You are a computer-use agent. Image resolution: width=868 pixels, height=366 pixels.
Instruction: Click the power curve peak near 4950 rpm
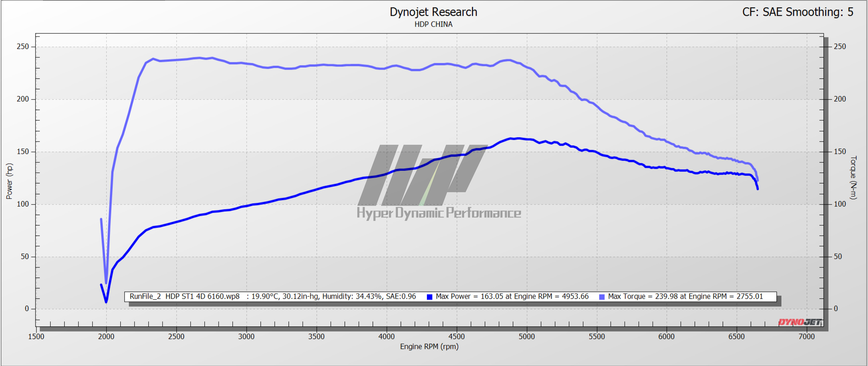(x=519, y=138)
